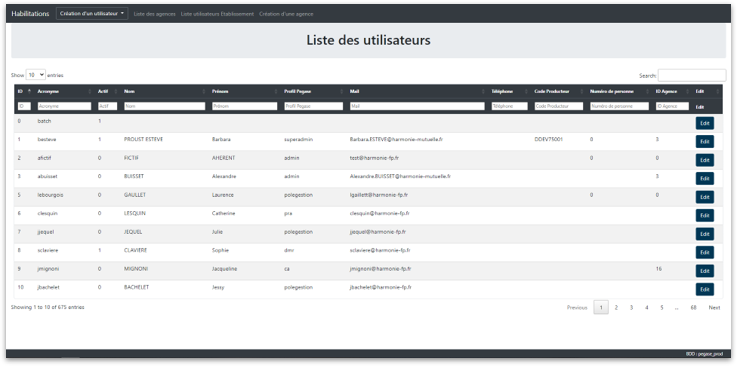Image resolution: width=737 pixels, height=366 pixels.
Task: Open the Création d'un utilisateur dropdown
Action: pos(92,14)
